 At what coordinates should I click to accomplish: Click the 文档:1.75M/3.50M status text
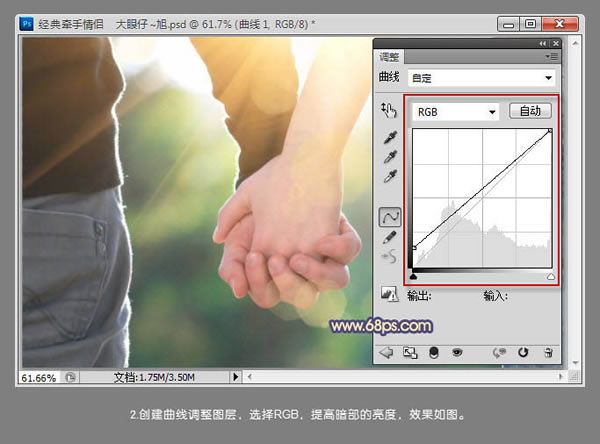[154, 377]
